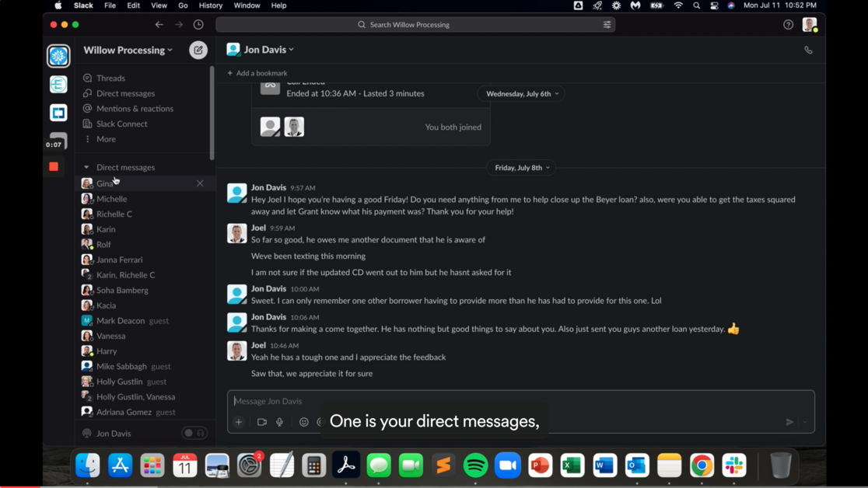This screenshot has width=868, height=488.
Task: Open the History menu in menu bar
Action: click(210, 5)
